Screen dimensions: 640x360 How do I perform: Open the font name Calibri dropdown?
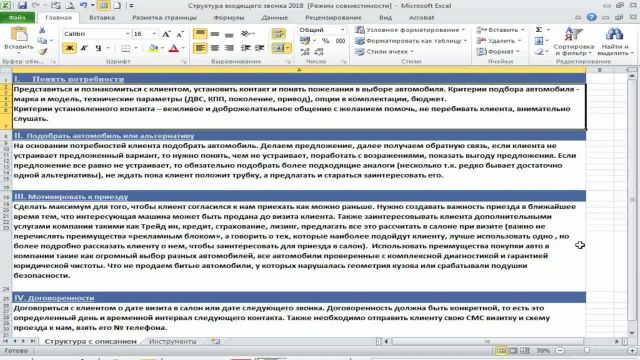coord(127,34)
